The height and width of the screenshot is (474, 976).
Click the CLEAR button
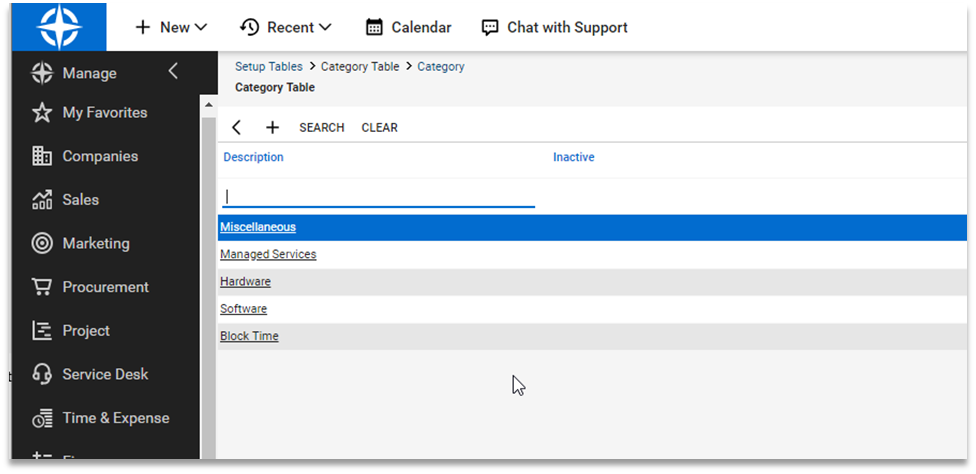coord(379,128)
